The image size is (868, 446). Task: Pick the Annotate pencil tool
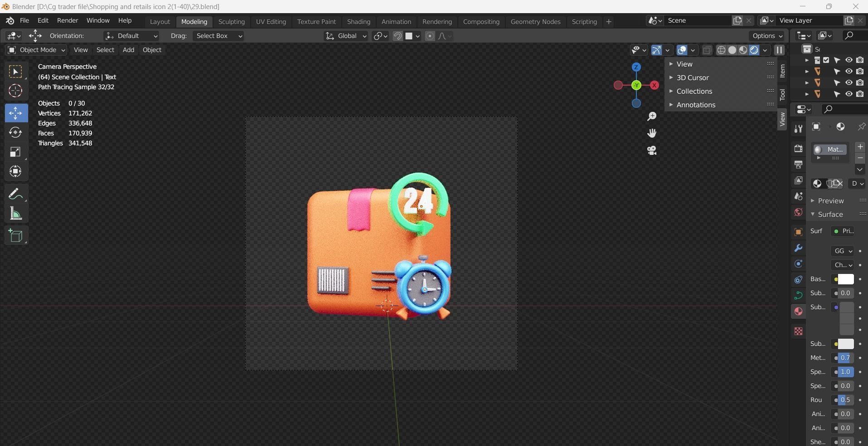click(15, 194)
